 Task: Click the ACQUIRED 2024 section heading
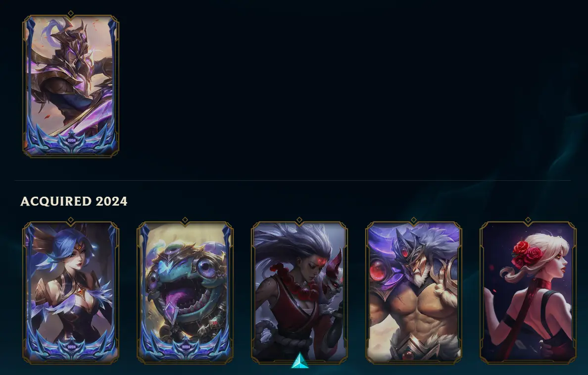tap(74, 201)
